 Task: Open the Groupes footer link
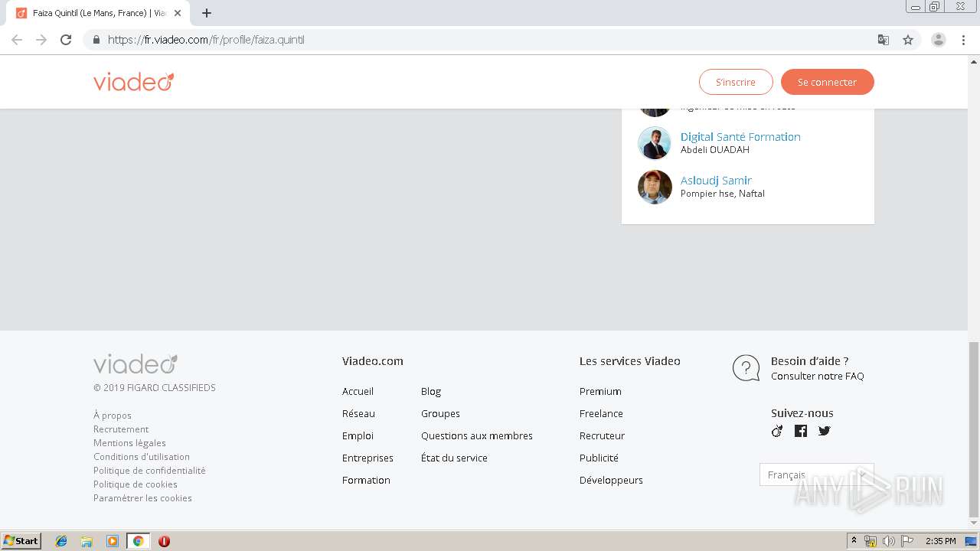[440, 413]
